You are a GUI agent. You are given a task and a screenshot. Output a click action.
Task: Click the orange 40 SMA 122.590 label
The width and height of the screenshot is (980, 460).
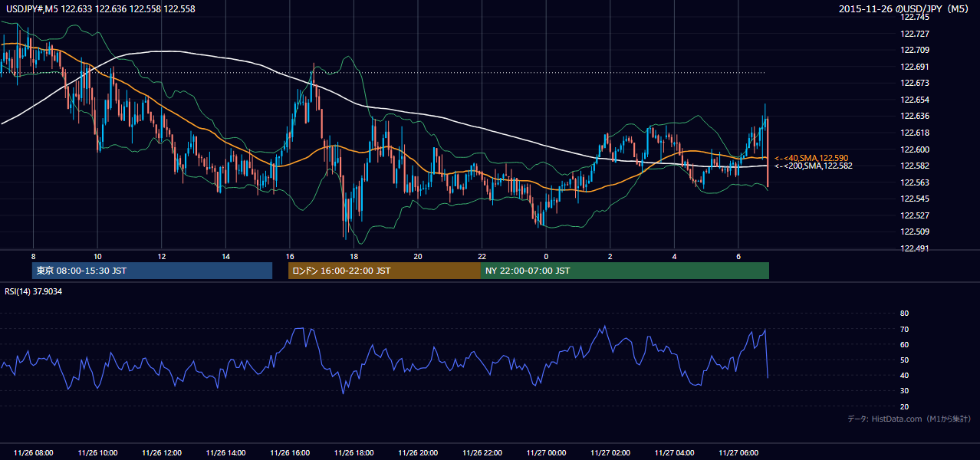point(811,158)
